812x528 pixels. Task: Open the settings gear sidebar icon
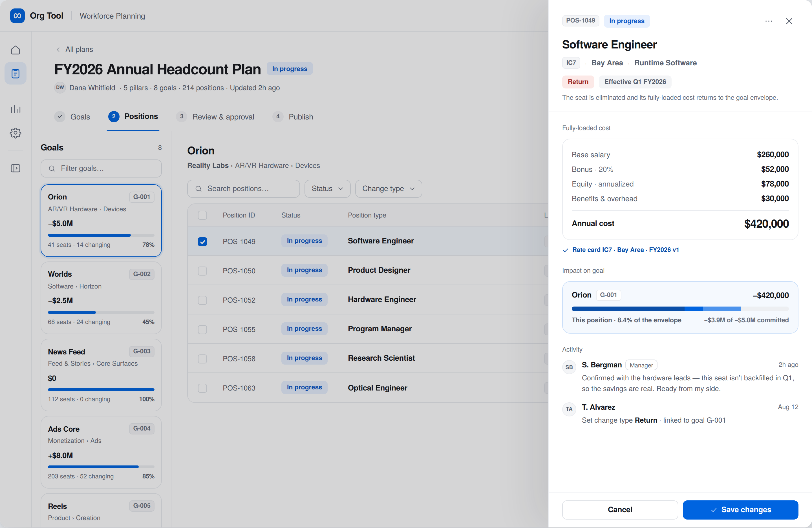click(15, 133)
